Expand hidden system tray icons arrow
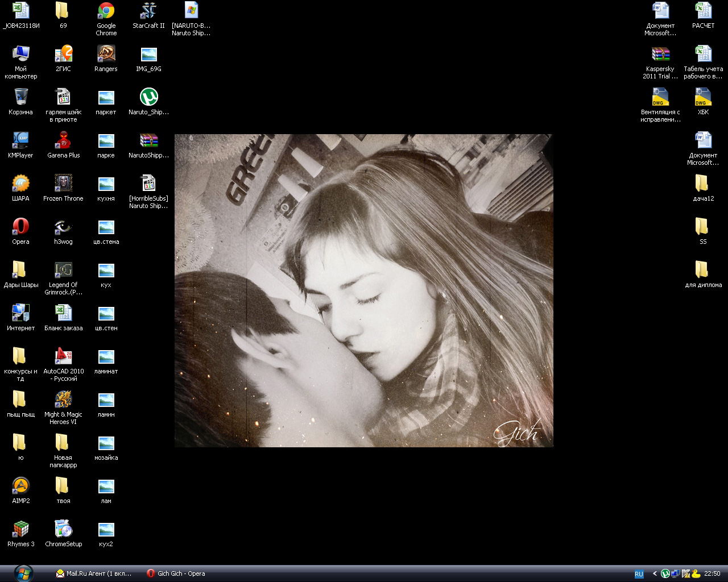The image size is (728, 582). coord(655,573)
